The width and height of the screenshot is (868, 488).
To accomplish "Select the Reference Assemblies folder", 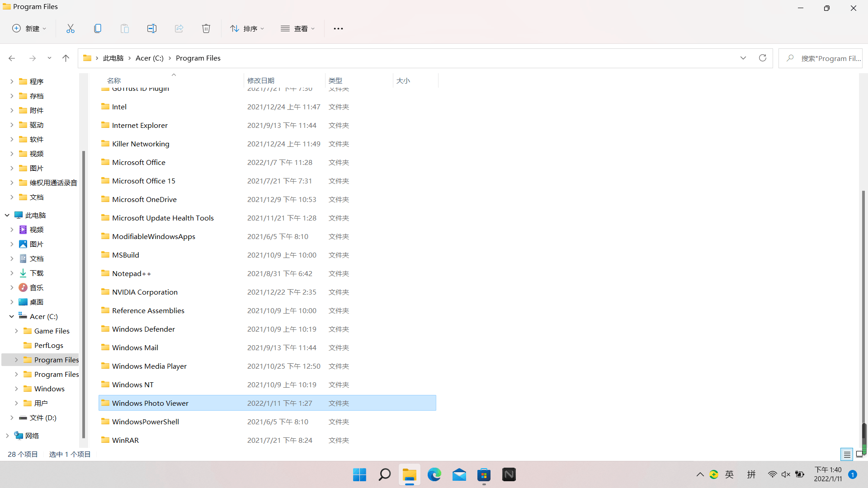I will pos(267,310).
